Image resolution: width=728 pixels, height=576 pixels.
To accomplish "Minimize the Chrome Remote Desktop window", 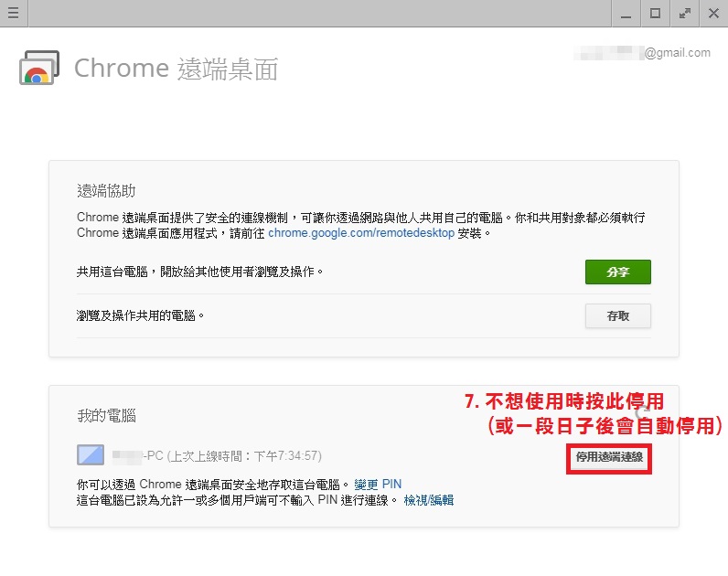I will 625,14.
